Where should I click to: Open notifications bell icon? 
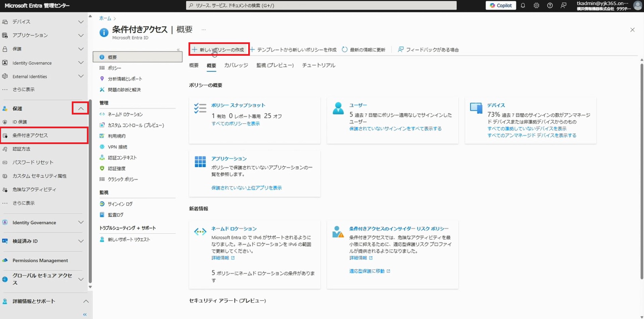pyautogui.click(x=523, y=5)
